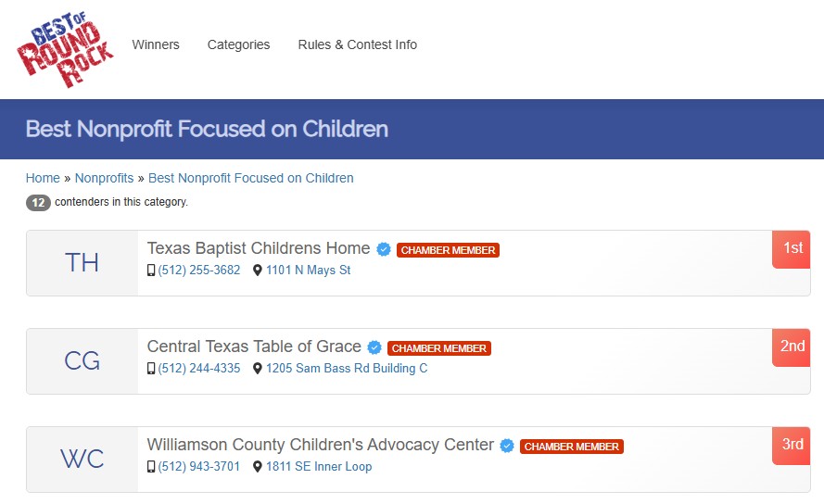Viewport: 824px width, 504px height.
Task: Click the TH initials thumbnail
Action: 82,263
